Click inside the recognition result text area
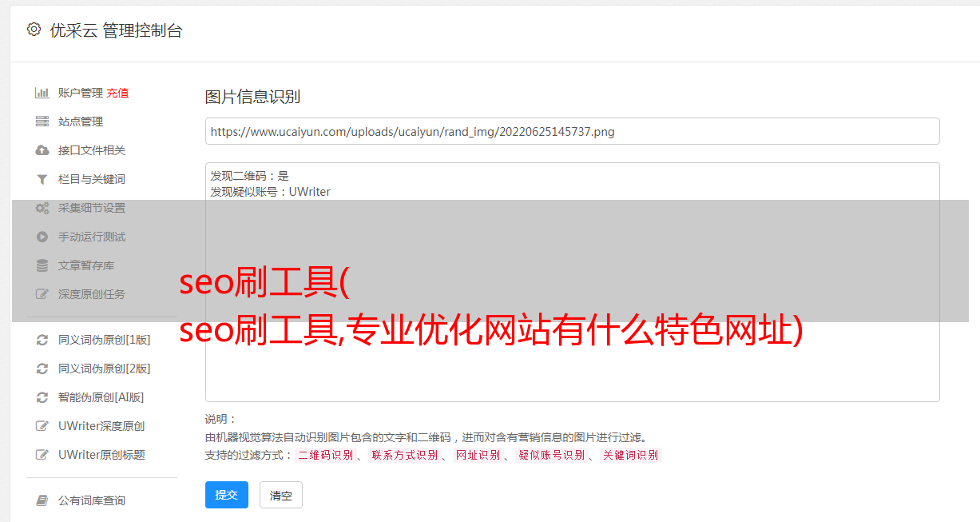 coord(572,282)
